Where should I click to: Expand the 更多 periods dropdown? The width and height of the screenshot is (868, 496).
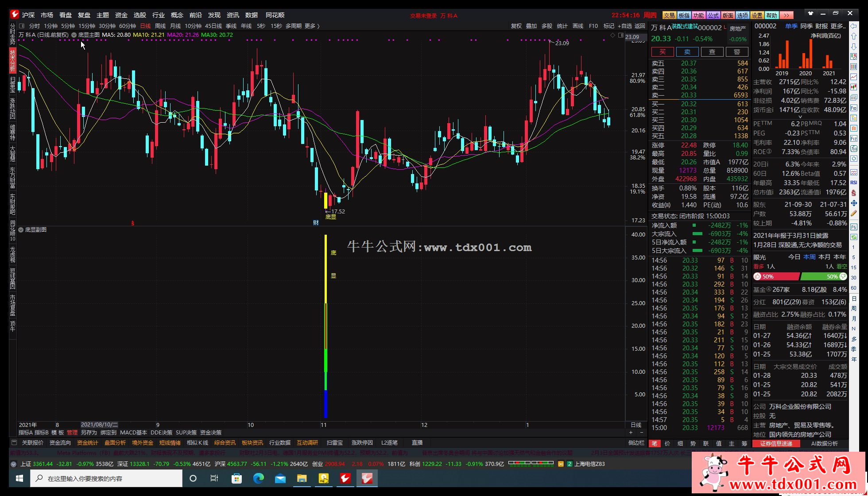pos(312,26)
